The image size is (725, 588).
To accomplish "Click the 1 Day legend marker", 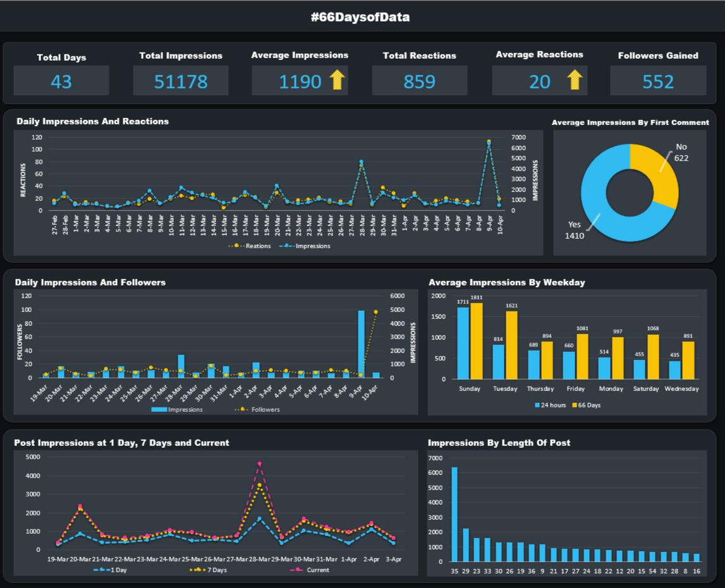I will point(101,570).
